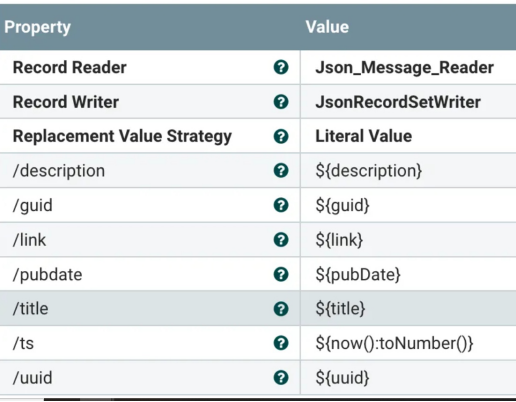Screen dimensions: 516x402
Task: Change the Literal Value strategy setting
Action: [x=408, y=136]
